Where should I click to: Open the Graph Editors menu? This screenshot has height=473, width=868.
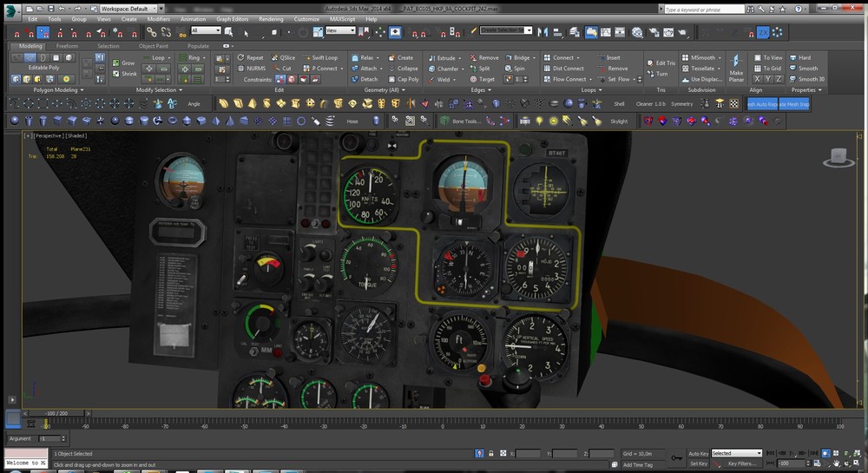pos(232,18)
